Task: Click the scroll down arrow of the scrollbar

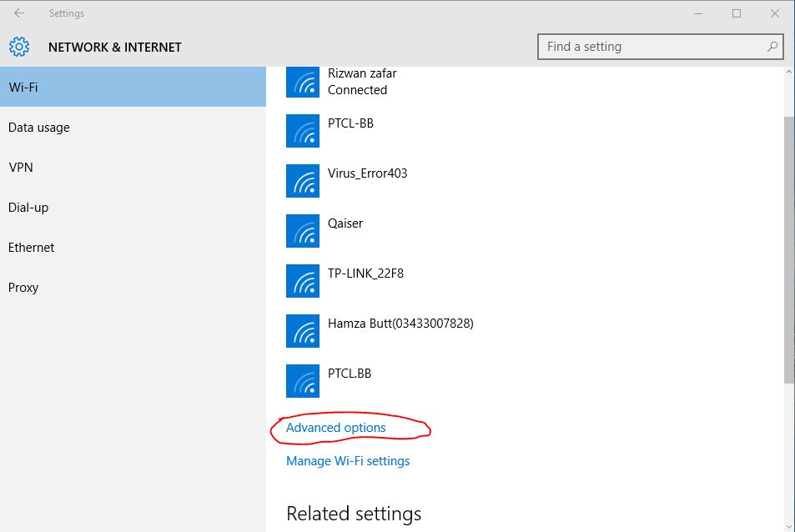Action: (x=789, y=526)
